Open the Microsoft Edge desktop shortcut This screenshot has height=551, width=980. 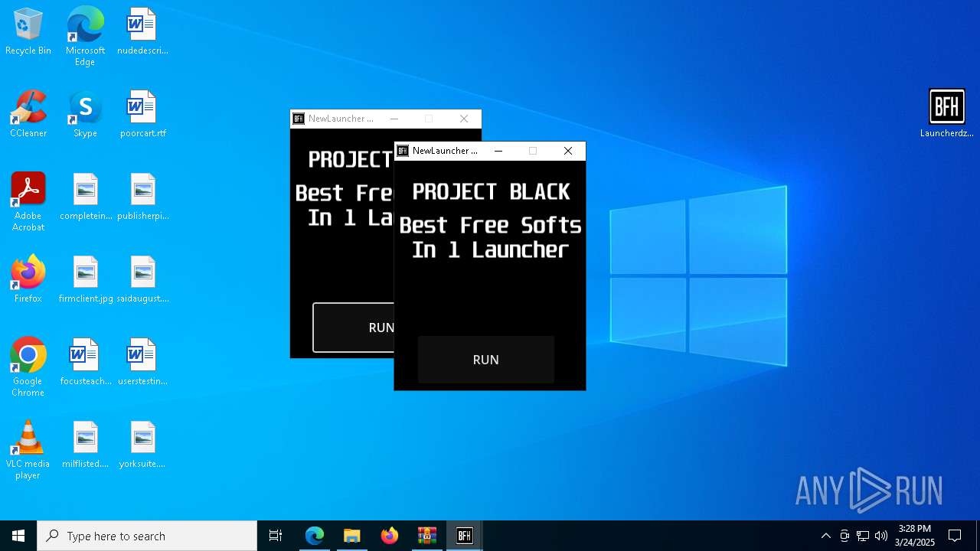(x=85, y=37)
